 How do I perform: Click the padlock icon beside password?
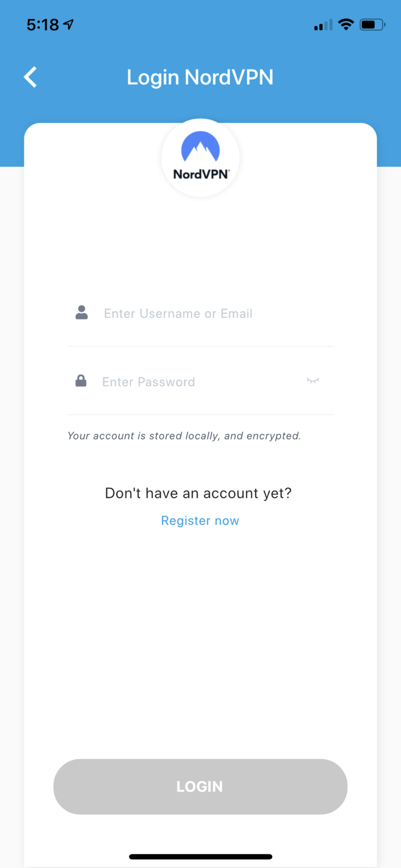81,381
